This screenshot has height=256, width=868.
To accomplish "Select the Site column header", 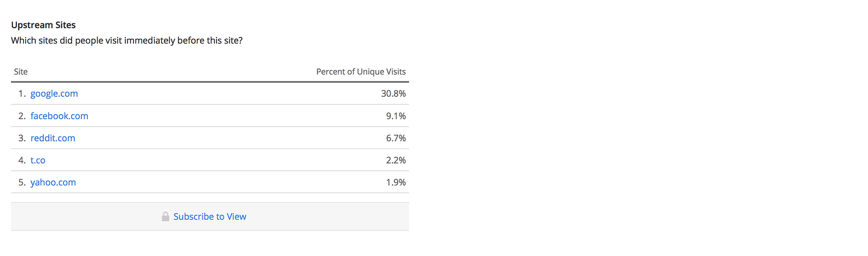I will click(x=21, y=72).
